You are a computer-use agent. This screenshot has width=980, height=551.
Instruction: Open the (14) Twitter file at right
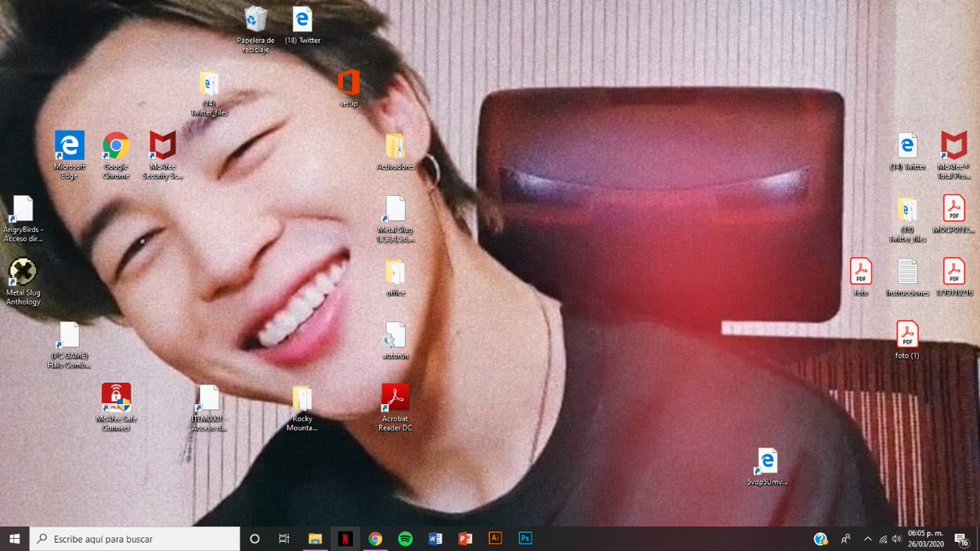tap(907, 146)
